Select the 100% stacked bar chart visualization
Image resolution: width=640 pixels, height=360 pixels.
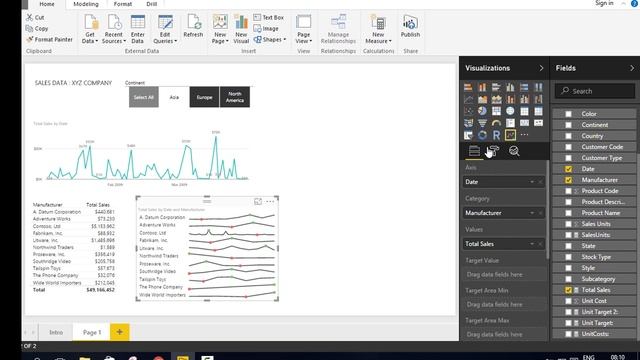click(524, 87)
